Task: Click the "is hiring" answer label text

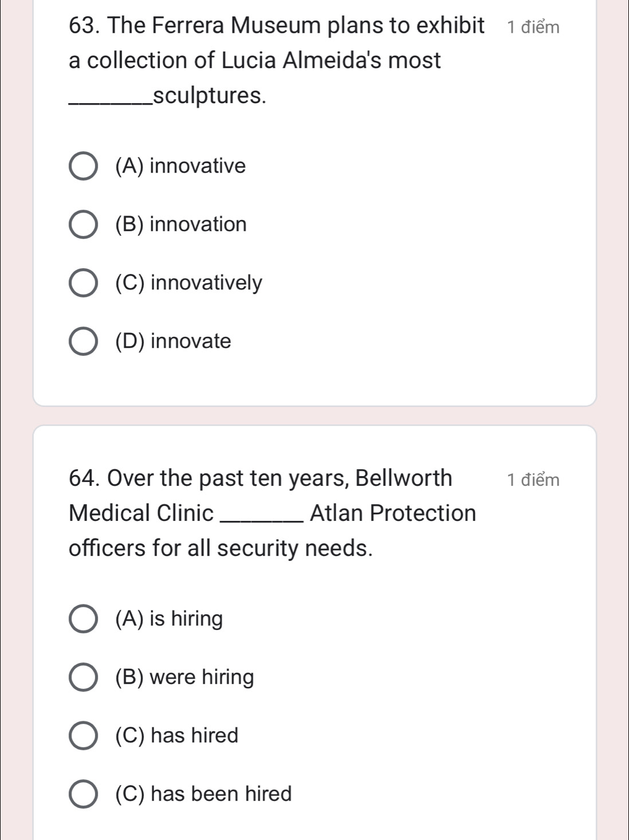Action: coord(187,619)
